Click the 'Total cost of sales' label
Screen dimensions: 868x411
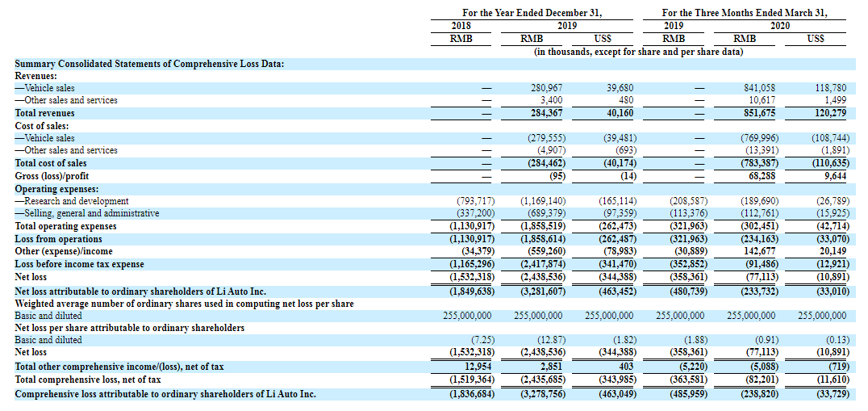[x=51, y=163]
